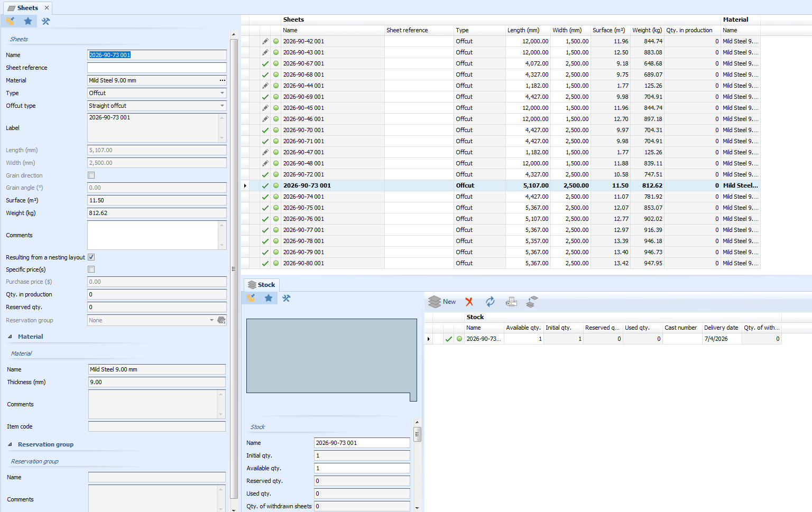Click the green status dot on row 2026-90-68 001

(x=276, y=75)
